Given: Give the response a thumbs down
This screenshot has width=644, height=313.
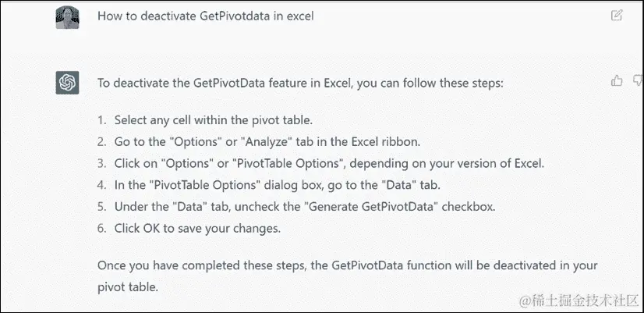Looking at the screenshot, I should (x=638, y=80).
